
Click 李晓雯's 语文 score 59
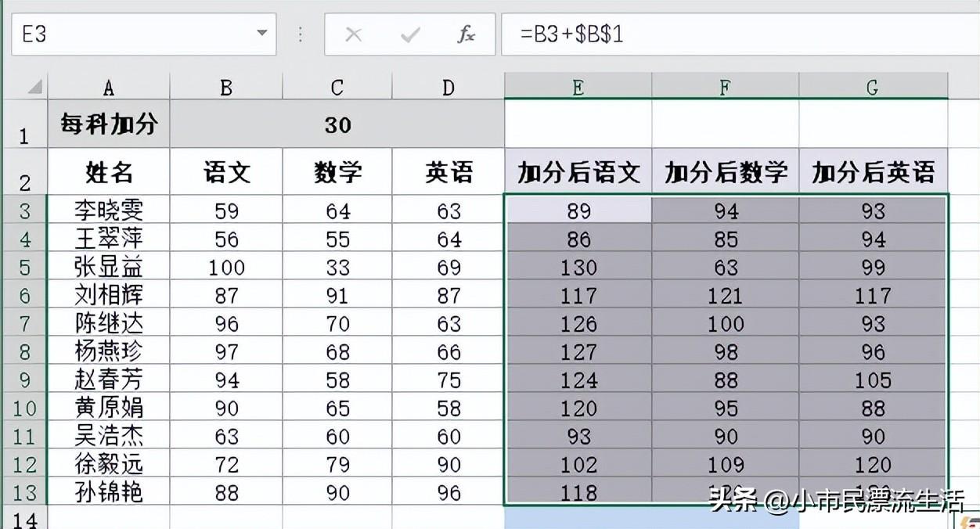(226, 211)
